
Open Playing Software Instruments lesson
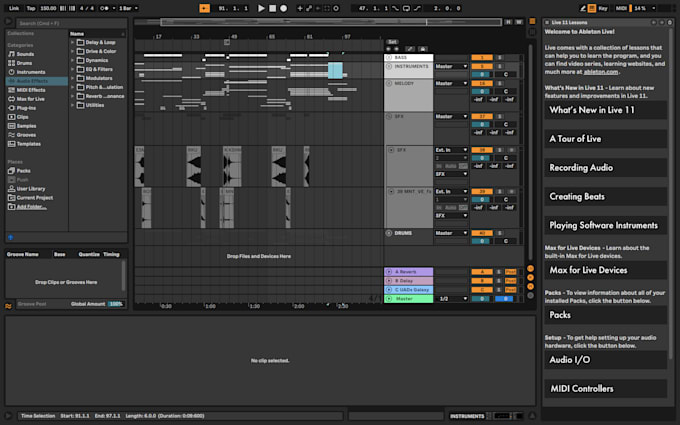click(x=605, y=226)
